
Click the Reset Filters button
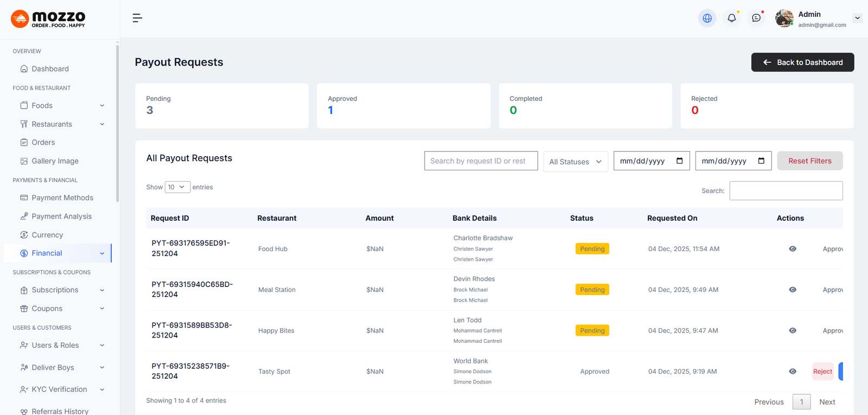(809, 161)
